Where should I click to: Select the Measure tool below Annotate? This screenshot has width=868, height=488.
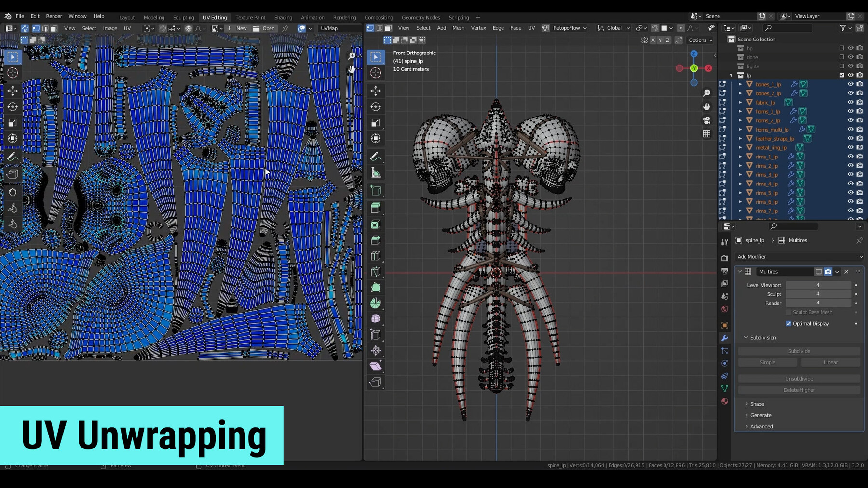pyautogui.click(x=376, y=172)
